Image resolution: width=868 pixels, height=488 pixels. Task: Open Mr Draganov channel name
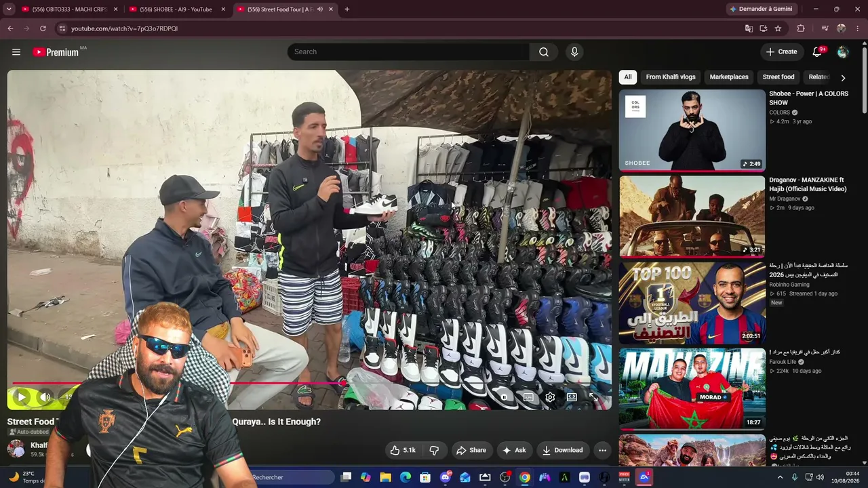[x=785, y=199]
